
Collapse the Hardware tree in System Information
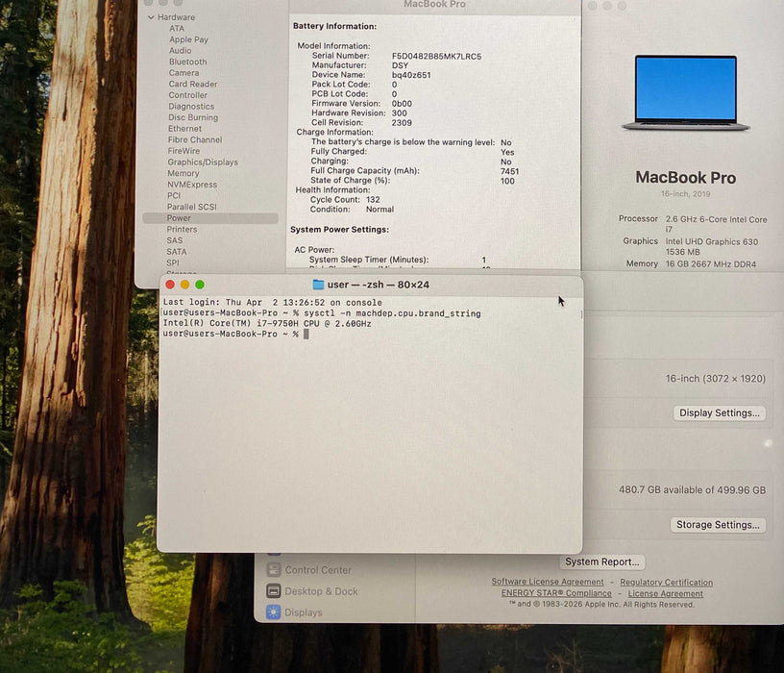pos(151,17)
